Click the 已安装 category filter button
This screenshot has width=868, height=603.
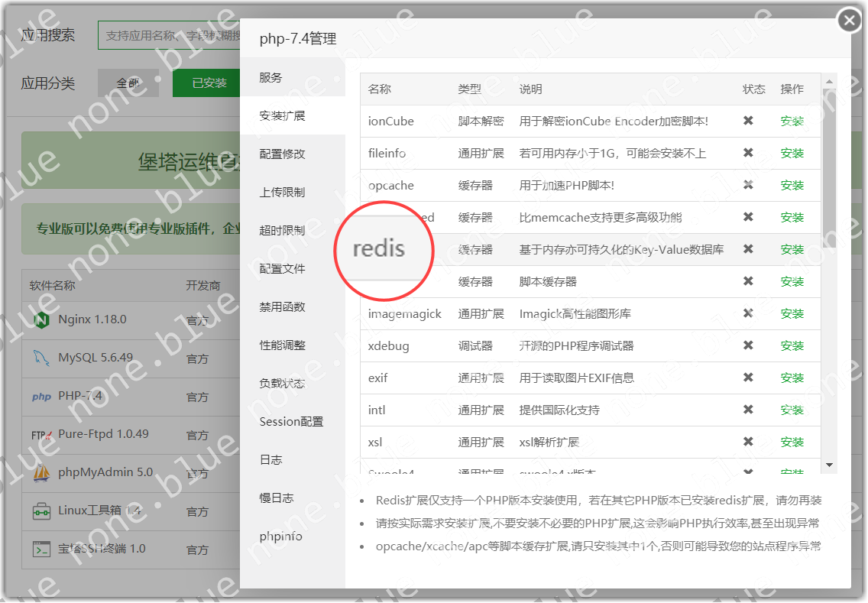[x=208, y=83]
